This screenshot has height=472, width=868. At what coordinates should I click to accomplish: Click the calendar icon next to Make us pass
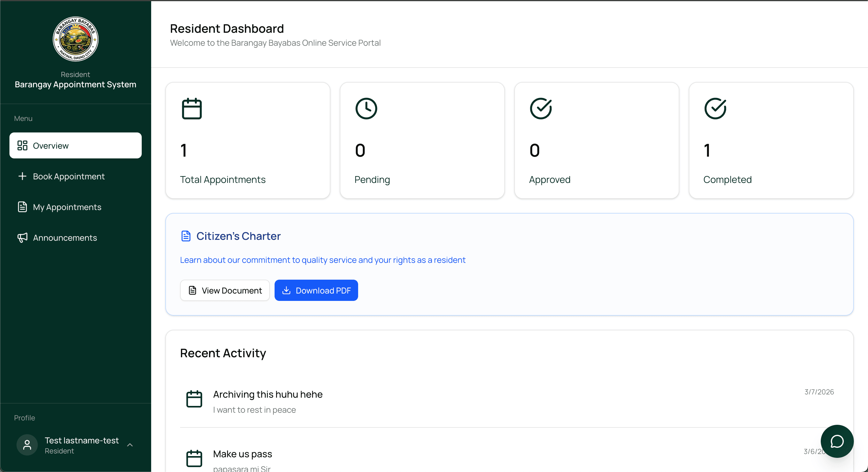tap(194, 458)
